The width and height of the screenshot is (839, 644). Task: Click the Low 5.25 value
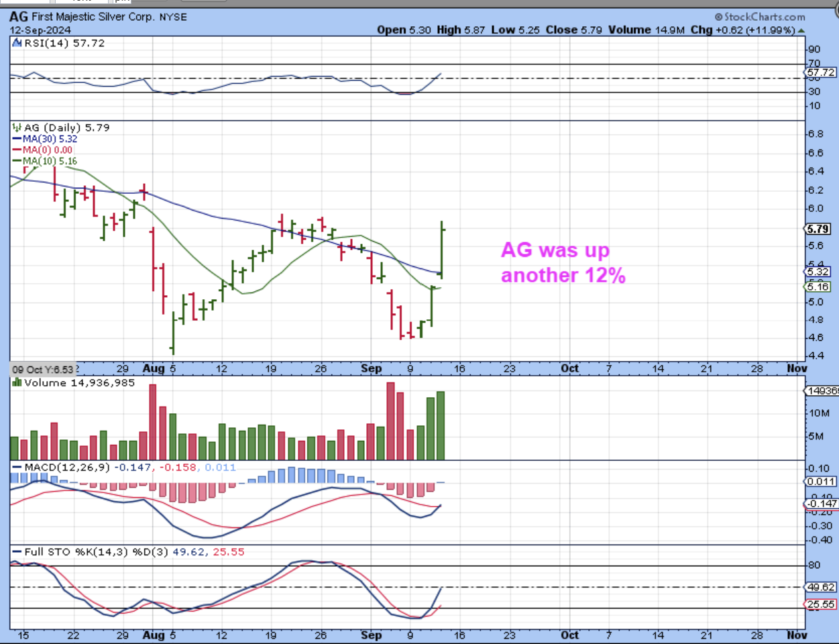coord(515,30)
